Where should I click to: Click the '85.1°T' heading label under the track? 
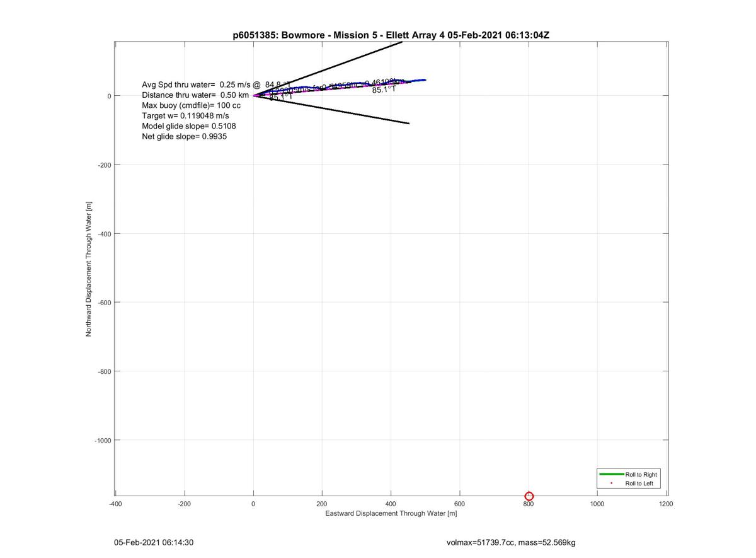384,90
